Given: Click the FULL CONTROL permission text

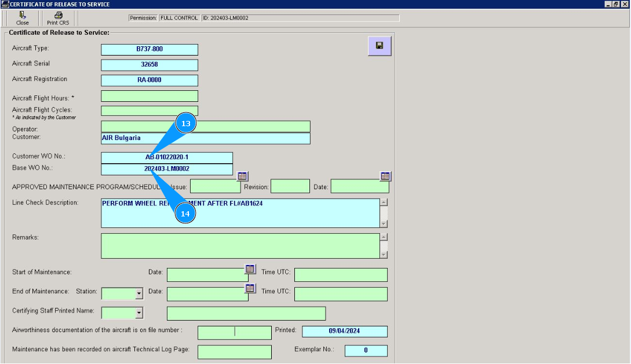Looking at the screenshot, I should click(x=179, y=18).
